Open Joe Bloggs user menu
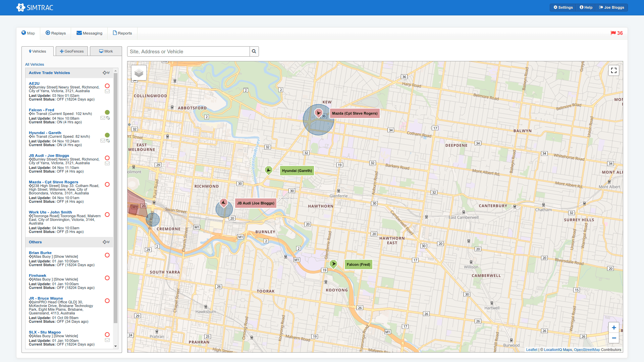The width and height of the screenshot is (644, 362). point(611,7)
